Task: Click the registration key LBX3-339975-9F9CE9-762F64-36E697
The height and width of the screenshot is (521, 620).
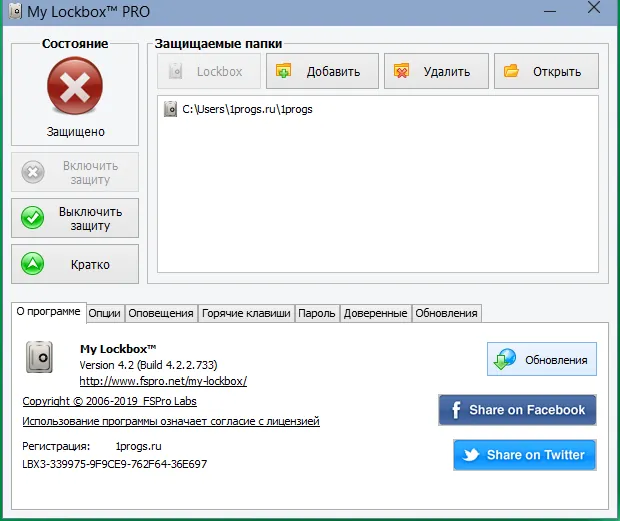Action: [x=115, y=464]
